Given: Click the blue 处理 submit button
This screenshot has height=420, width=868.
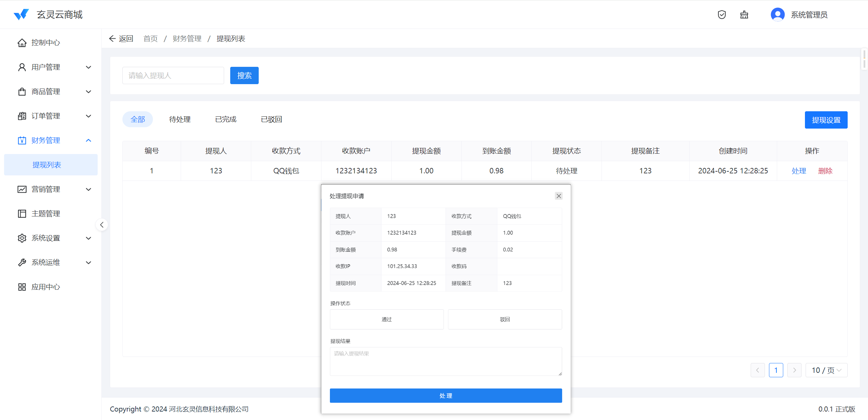Looking at the screenshot, I should (446, 396).
